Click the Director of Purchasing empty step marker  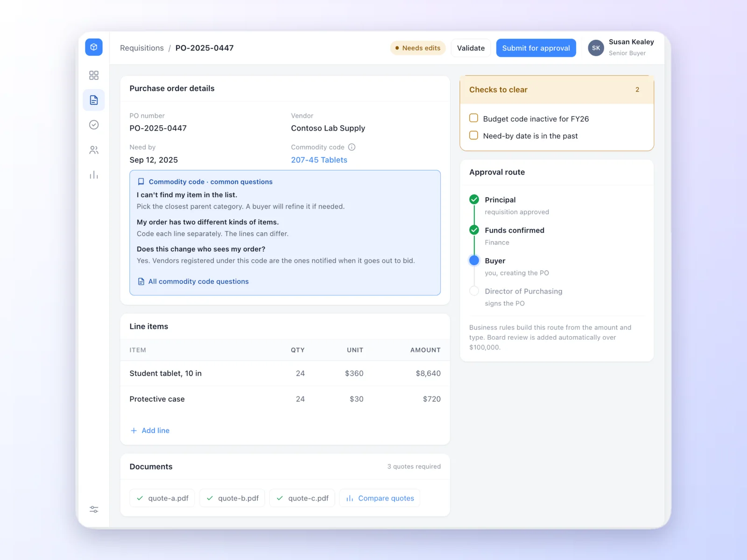tap(474, 291)
